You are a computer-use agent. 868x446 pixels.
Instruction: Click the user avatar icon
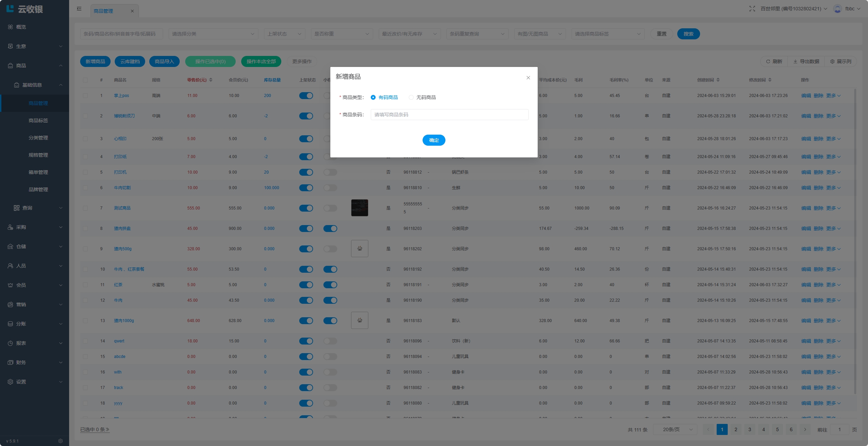(x=837, y=9)
